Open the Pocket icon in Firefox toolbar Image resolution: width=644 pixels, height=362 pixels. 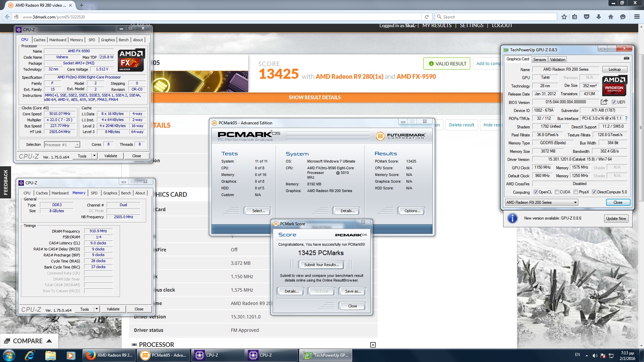click(x=587, y=17)
